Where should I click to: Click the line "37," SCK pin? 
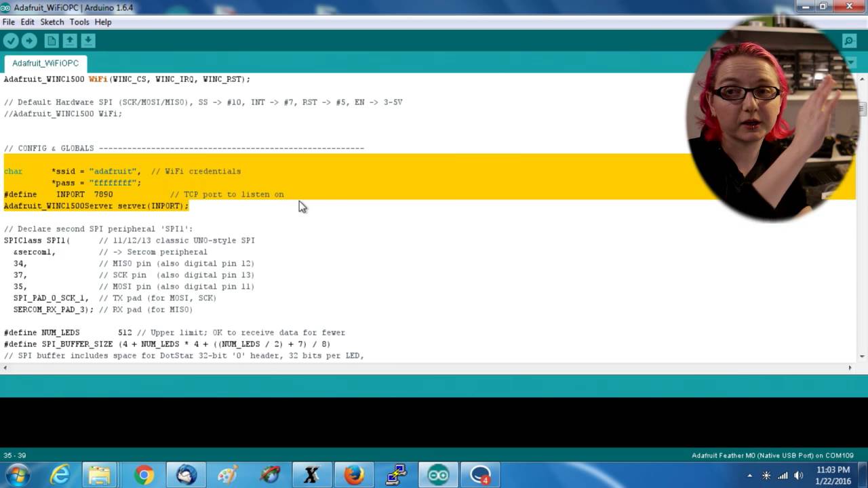[x=134, y=275]
